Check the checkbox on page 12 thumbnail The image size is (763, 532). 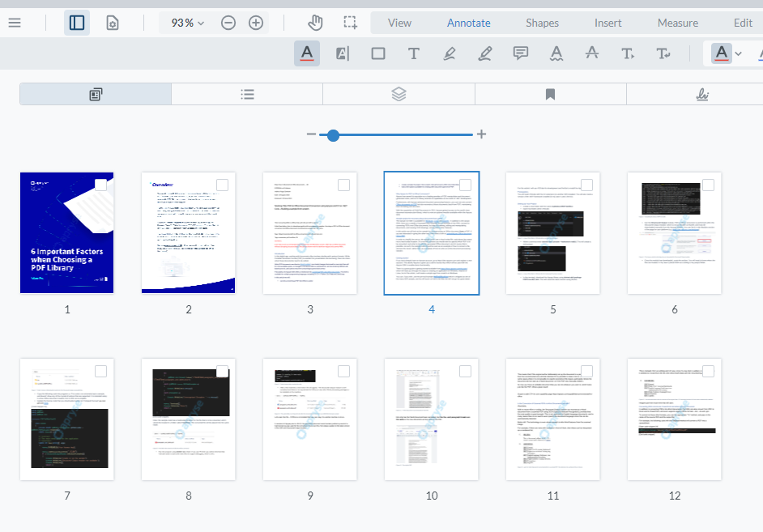(x=708, y=370)
